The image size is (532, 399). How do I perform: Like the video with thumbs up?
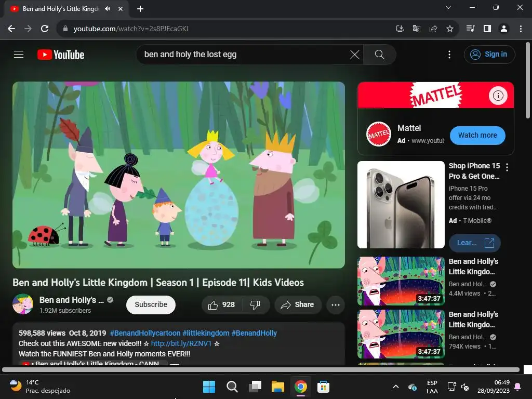(x=222, y=304)
